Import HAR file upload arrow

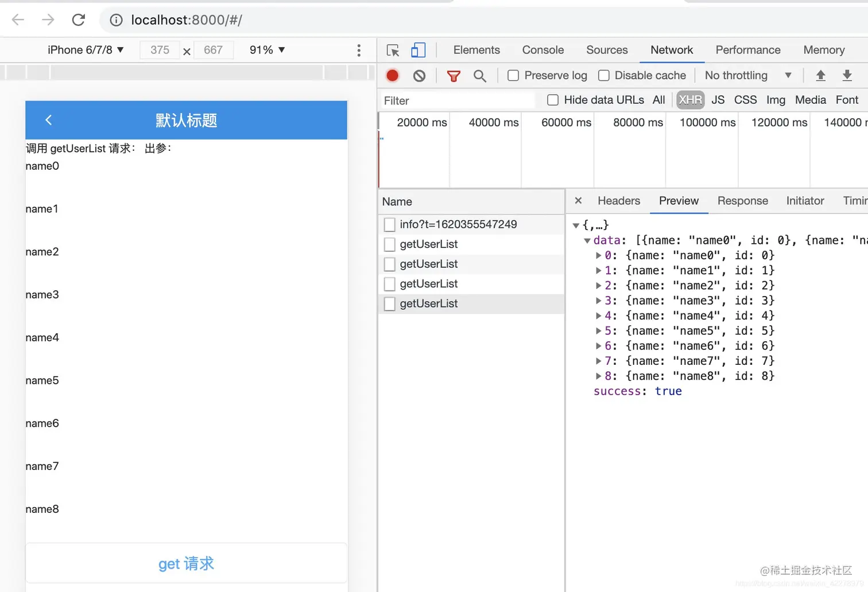(821, 75)
